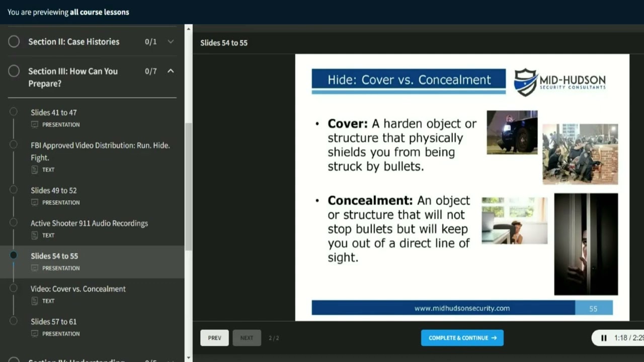
Task: Toggle progress circle for Slides 57 to 61
Action: pos(14,320)
